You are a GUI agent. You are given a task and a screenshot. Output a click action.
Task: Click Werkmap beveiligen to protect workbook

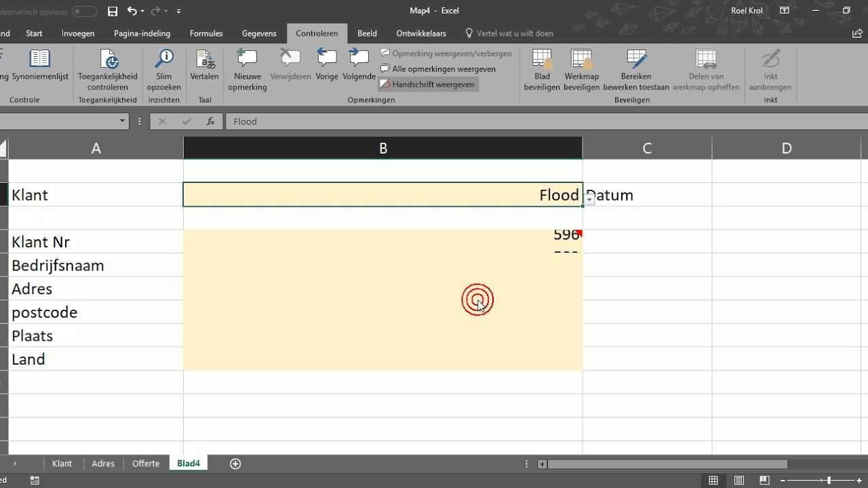tap(582, 70)
